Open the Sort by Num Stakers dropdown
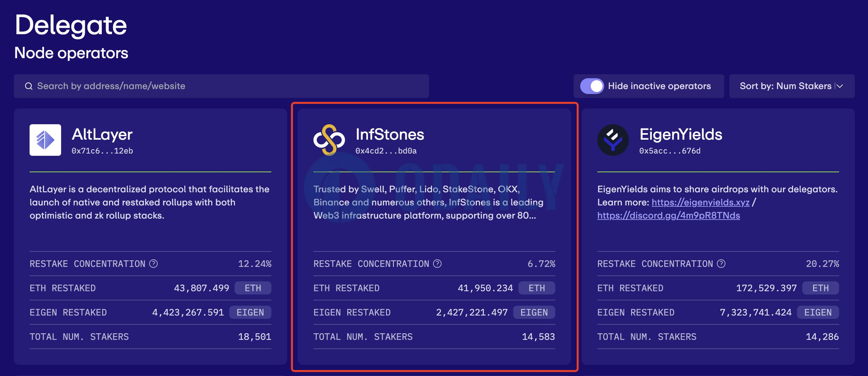Image resolution: width=868 pixels, height=376 pixels. click(x=792, y=86)
